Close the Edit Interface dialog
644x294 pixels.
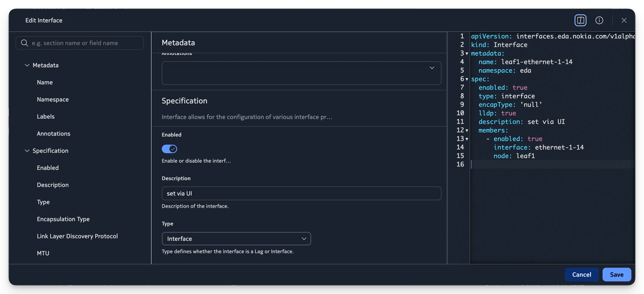624,20
